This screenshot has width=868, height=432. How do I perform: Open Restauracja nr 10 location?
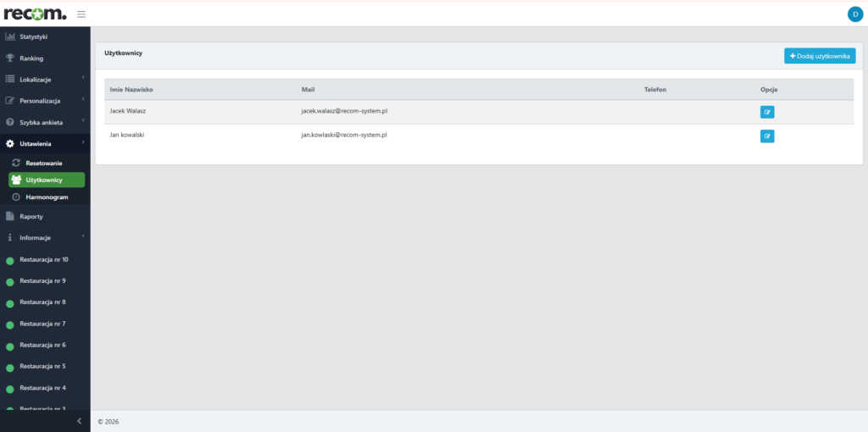[x=43, y=260]
